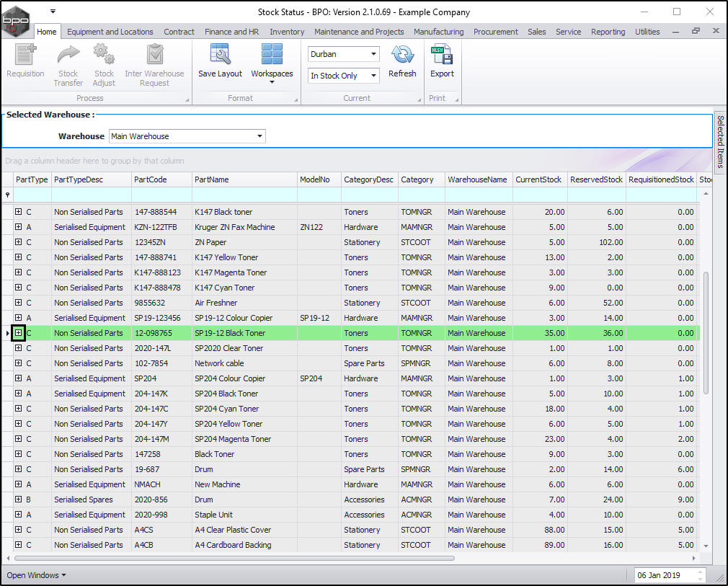Open the Selected Items side panel
The width and height of the screenshot is (728, 586).
[x=720, y=141]
